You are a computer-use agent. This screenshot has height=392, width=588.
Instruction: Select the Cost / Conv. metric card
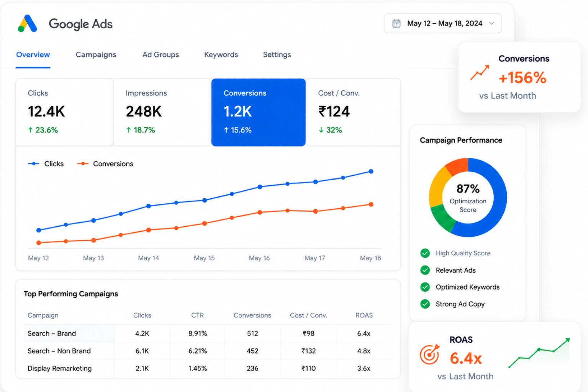(354, 112)
